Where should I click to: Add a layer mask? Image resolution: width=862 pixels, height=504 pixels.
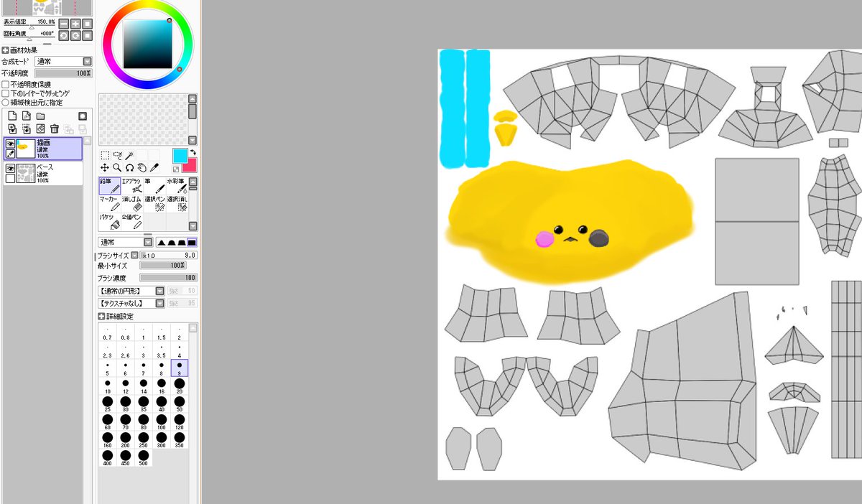tap(83, 116)
